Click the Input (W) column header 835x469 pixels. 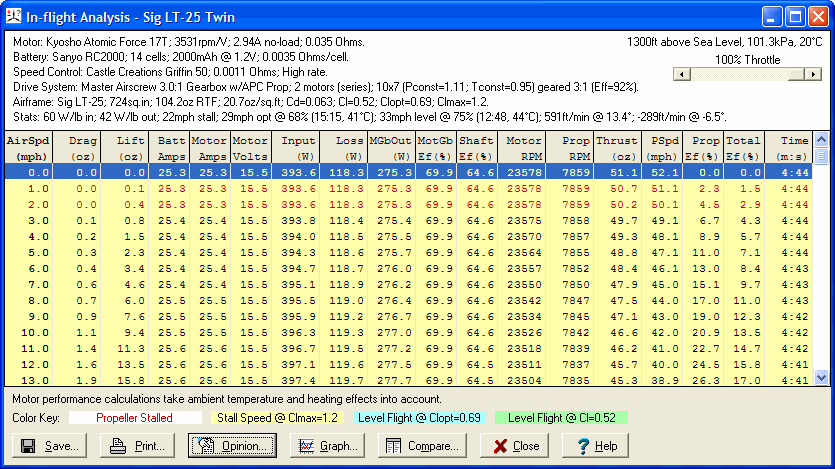point(298,148)
